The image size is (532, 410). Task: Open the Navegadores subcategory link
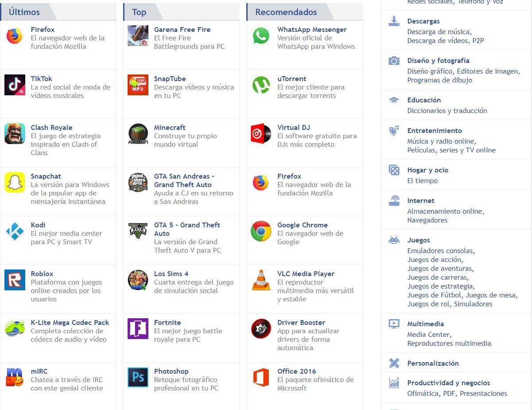(427, 220)
